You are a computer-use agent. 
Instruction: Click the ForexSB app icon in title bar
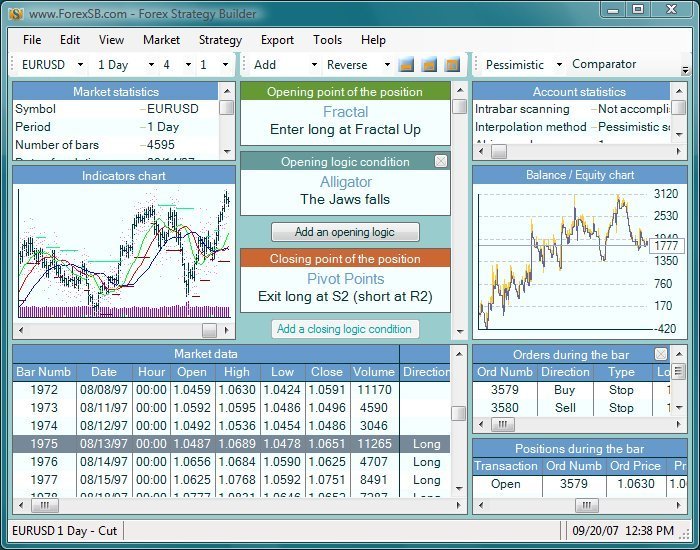[x=17, y=15]
